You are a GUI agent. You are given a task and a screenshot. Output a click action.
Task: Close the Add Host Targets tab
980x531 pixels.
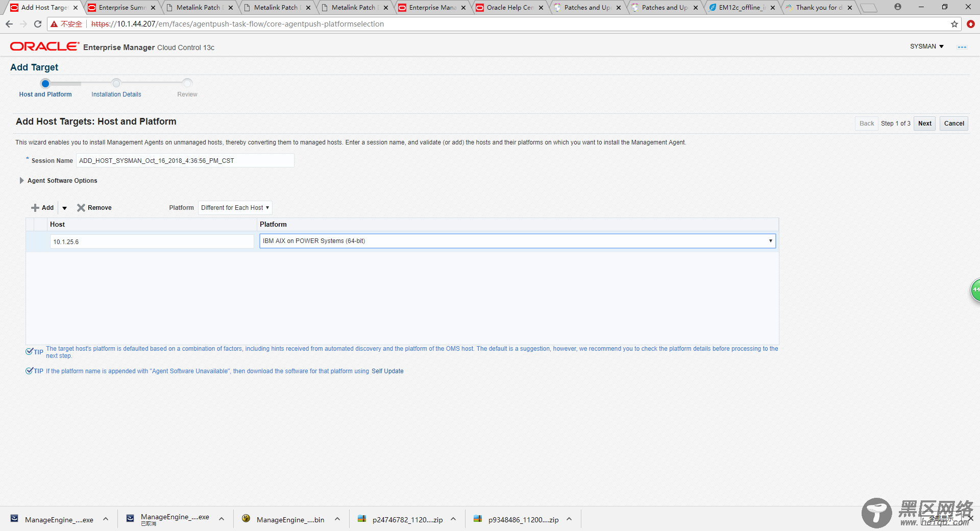click(76, 8)
